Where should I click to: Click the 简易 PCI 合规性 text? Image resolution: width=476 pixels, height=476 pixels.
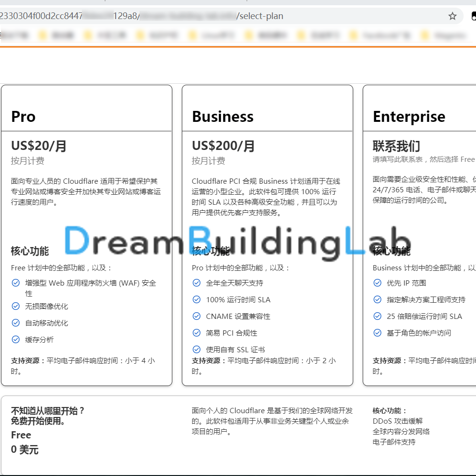[231, 333]
